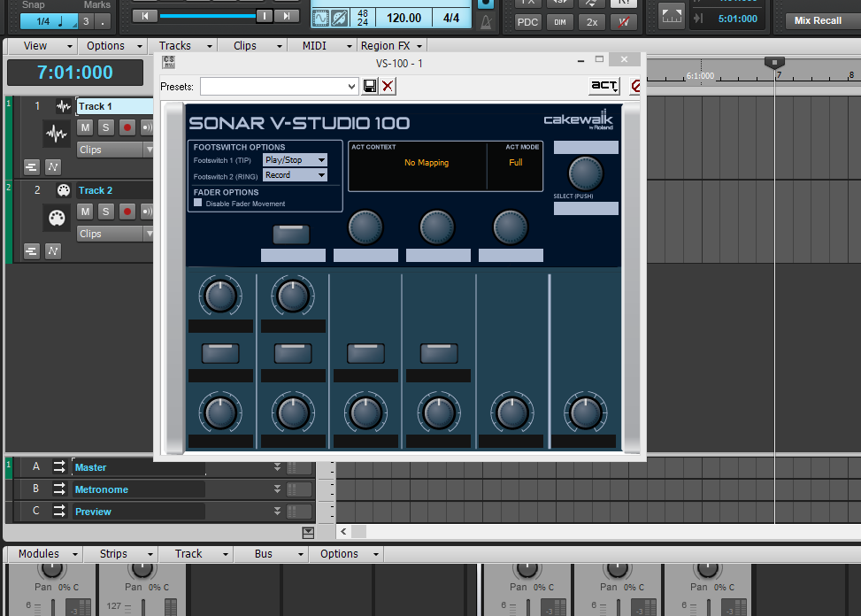The height and width of the screenshot is (616, 861).
Task: Click the Master bus output icon
Action: (58, 466)
